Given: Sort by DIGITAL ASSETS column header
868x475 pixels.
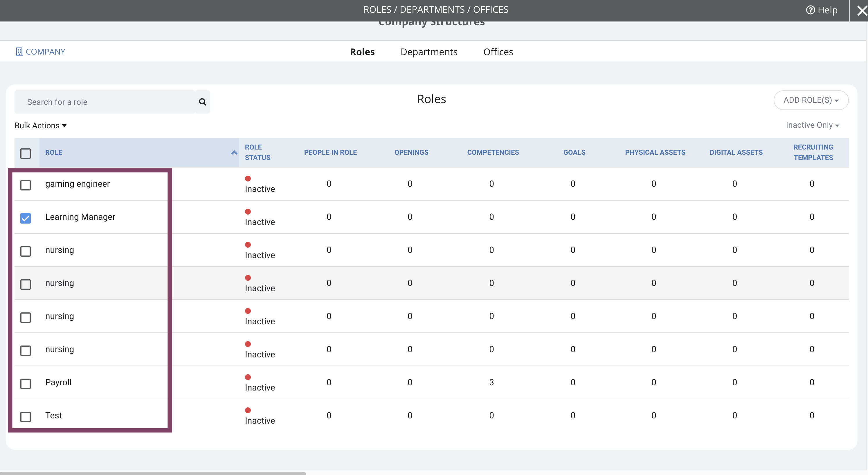Looking at the screenshot, I should tap(736, 152).
